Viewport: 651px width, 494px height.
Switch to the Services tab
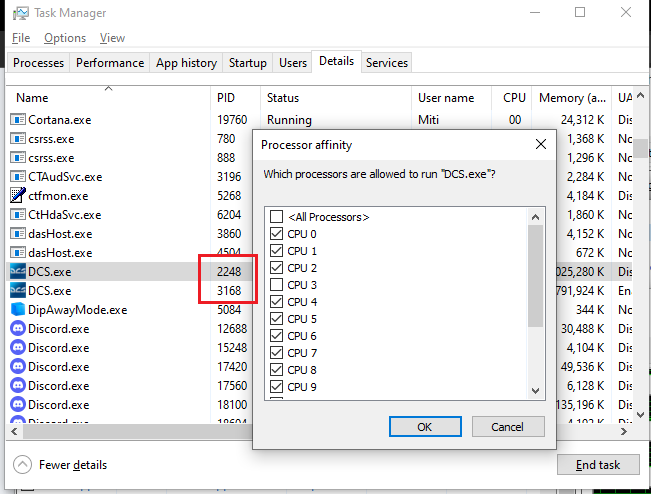tap(387, 63)
